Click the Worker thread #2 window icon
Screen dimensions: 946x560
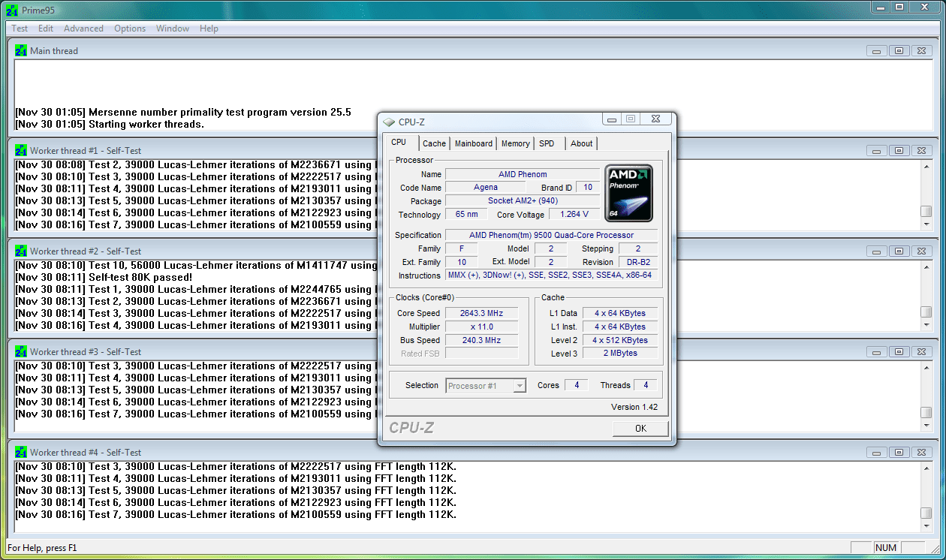pyautogui.click(x=21, y=251)
